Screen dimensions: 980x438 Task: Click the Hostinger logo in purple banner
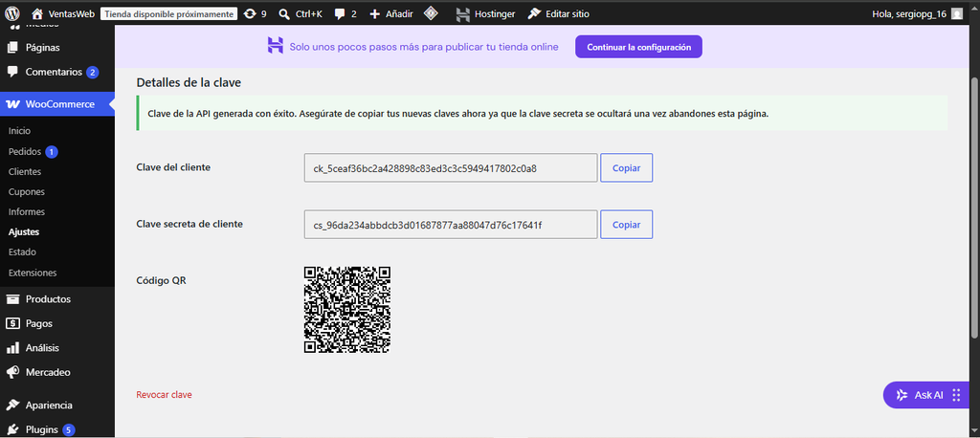coord(276,44)
